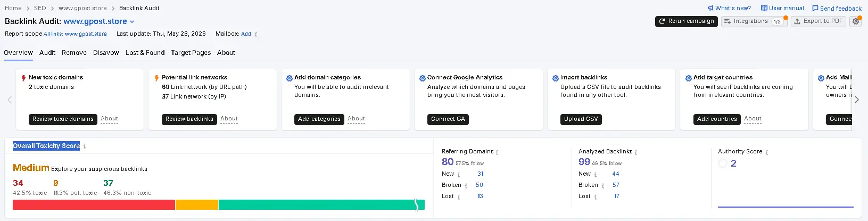Image resolution: width=868 pixels, height=221 pixels.
Task: Click info icon beside Referring Domains
Action: pyautogui.click(x=497, y=152)
